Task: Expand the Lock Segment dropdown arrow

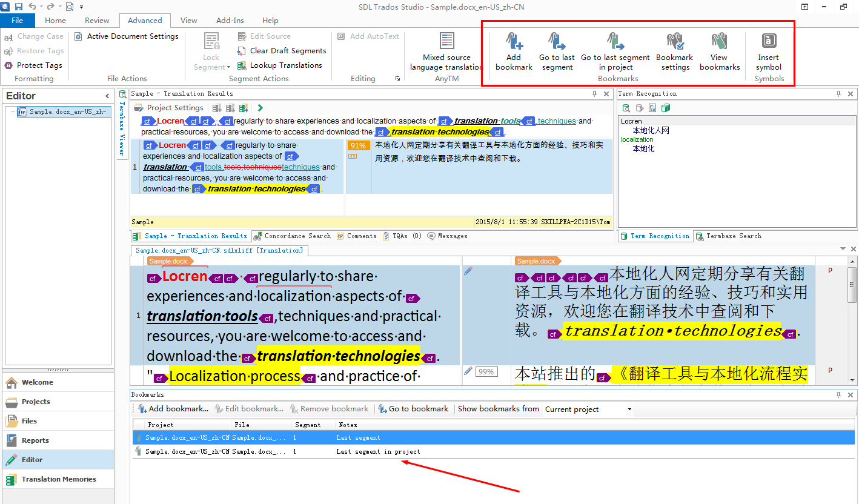Action: [228, 67]
